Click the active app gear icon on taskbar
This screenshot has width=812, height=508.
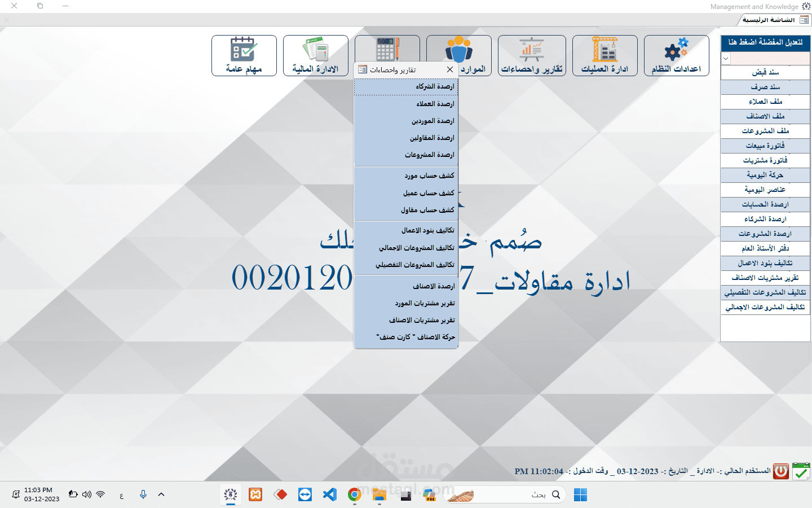(x=230, y=495)
